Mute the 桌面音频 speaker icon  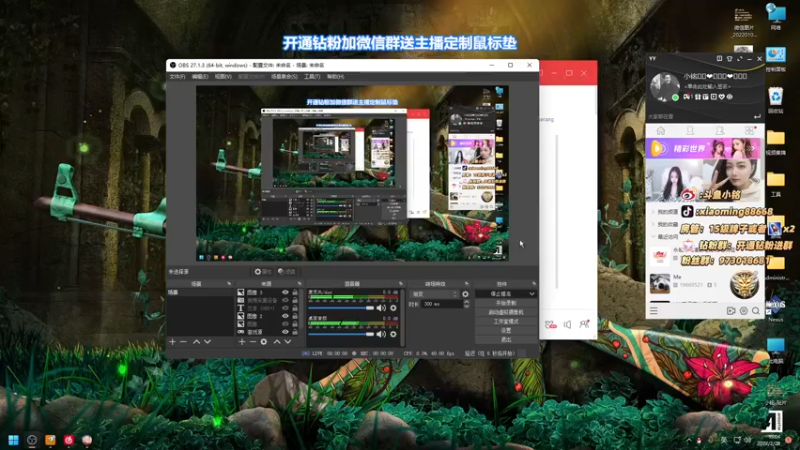pos(381,334)
